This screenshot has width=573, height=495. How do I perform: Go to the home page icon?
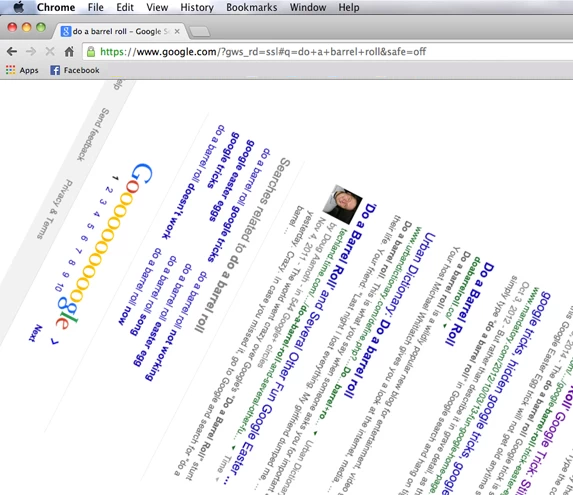point(69,52)
